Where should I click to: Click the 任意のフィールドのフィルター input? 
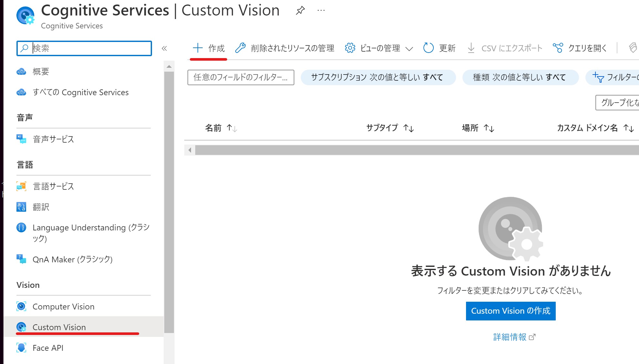pos(241,77)
